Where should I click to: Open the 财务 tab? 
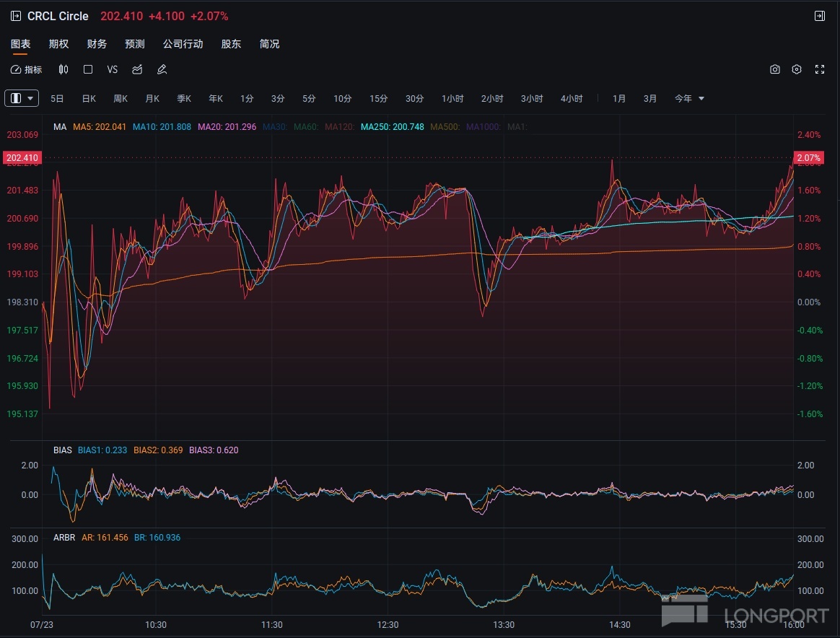click(97, 44)
